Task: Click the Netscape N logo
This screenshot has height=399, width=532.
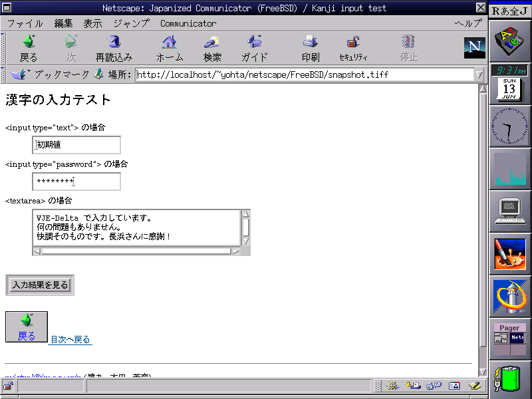Action: (x=474, y=48)
